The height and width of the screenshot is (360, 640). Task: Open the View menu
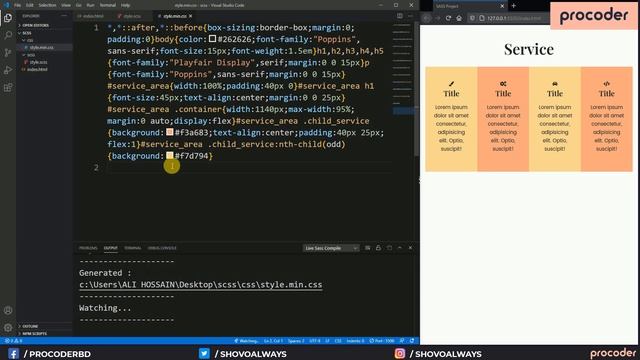66,5
